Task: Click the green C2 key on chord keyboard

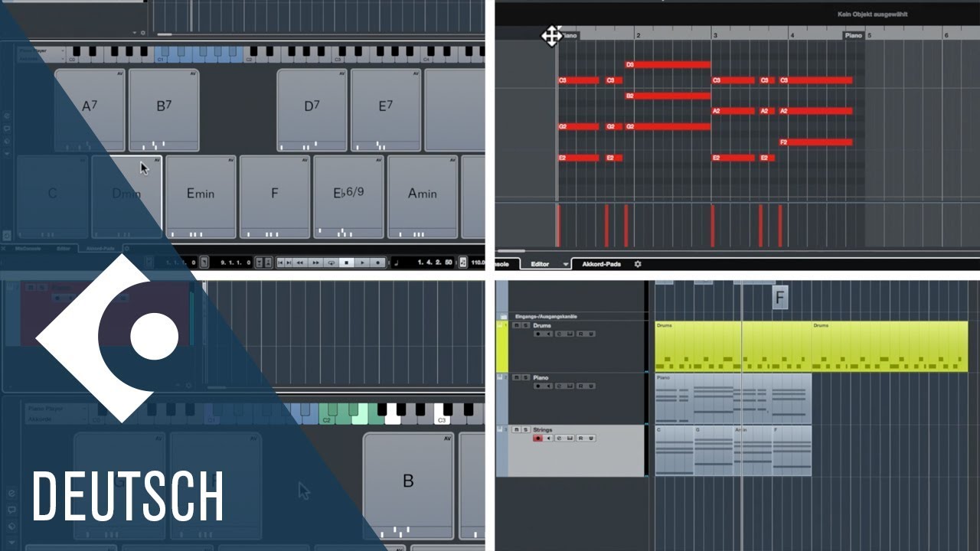Action: tap(327, 414)
